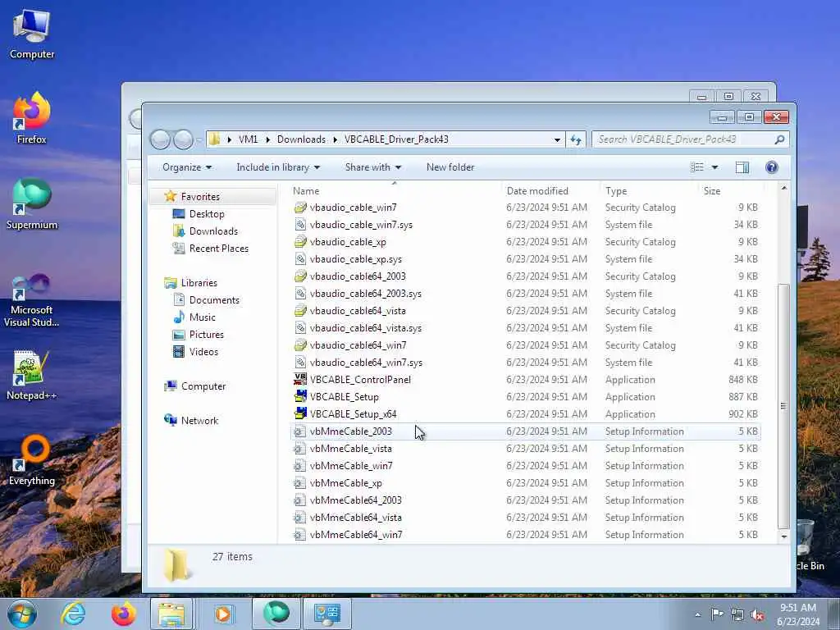Expand the address bar history dropdown
This screenshot has height=630, width=840.
[557, 139]
